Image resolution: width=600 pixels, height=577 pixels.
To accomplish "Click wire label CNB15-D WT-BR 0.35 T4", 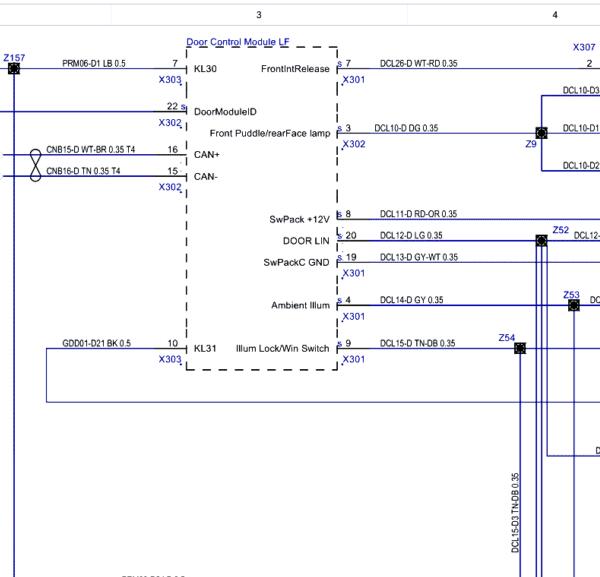I will tap(91, 149).
